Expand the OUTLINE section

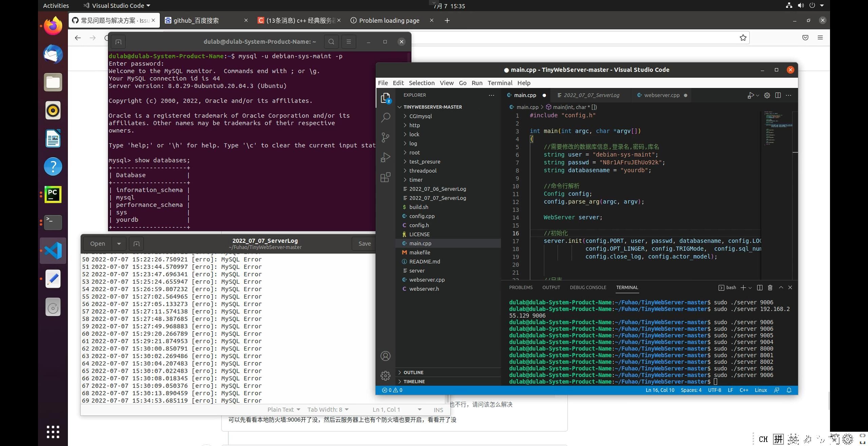pyautogui.click(x=413, y=372)
